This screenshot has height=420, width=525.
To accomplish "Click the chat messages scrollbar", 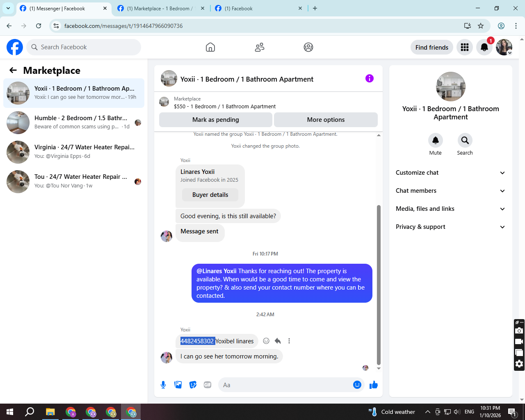I will [379, 285].
